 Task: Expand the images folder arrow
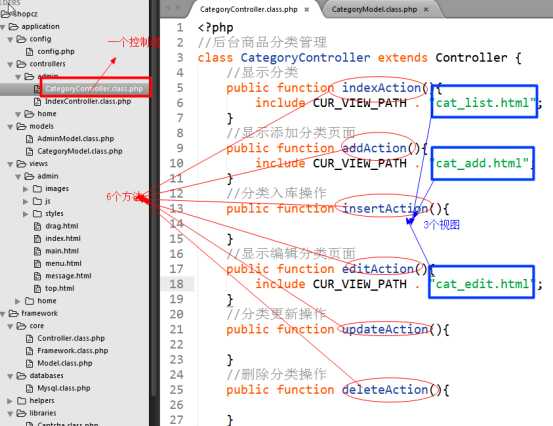(x=26, y=189)
